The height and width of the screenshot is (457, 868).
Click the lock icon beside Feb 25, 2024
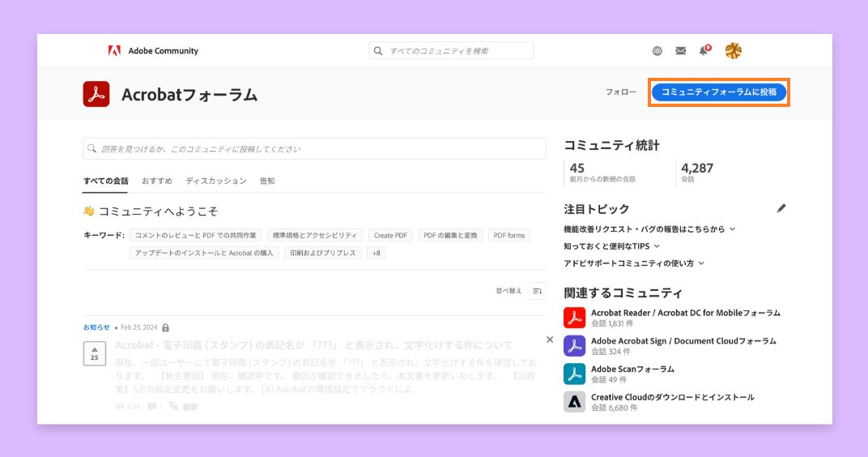pos(165,327)
